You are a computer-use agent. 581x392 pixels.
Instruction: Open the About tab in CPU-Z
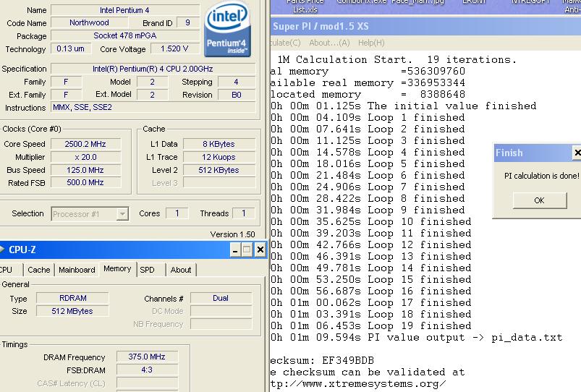(181, 270)
